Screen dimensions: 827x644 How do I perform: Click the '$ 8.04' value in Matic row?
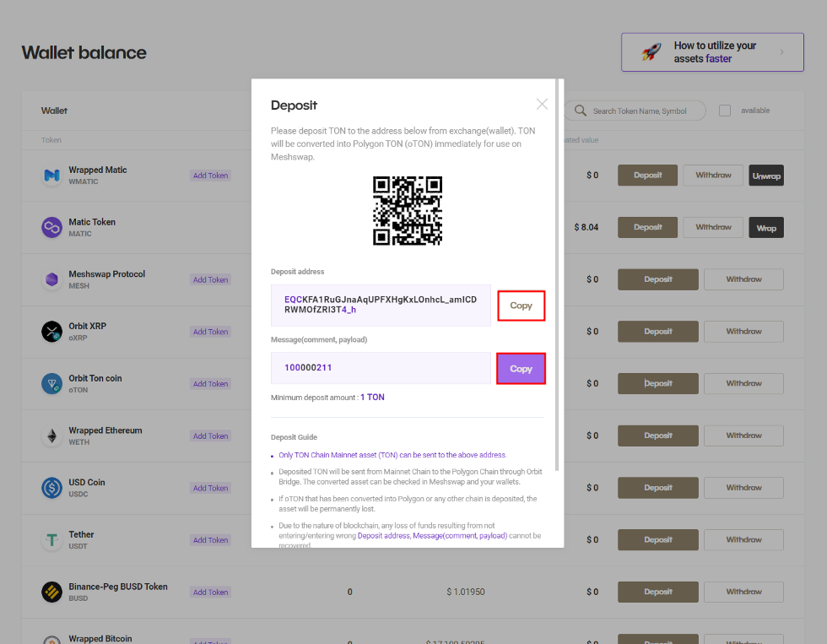(586, 227)
